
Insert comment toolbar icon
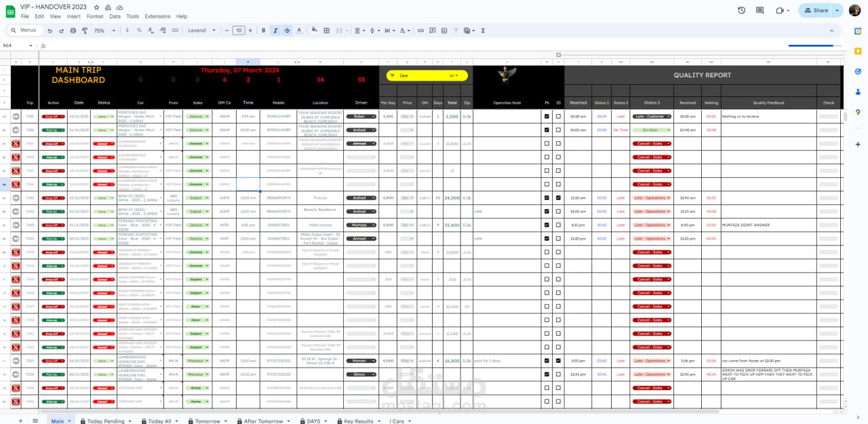pos(432,31)
